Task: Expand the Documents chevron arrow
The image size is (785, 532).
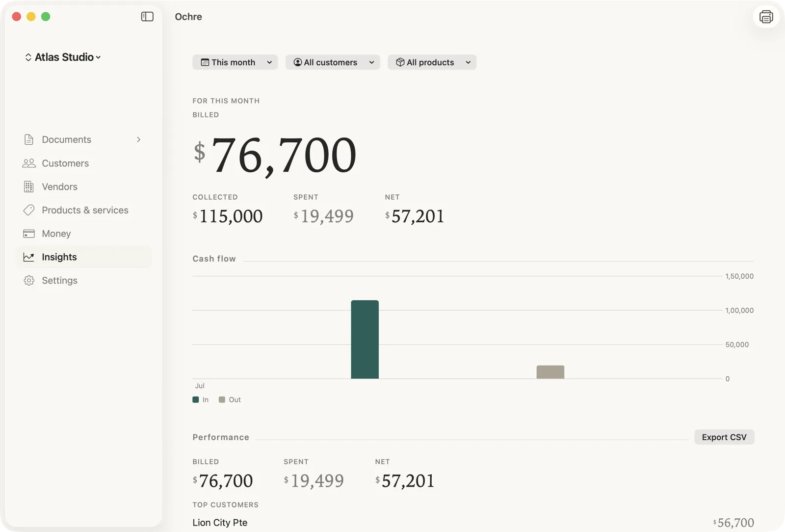Action: (139, 139)
